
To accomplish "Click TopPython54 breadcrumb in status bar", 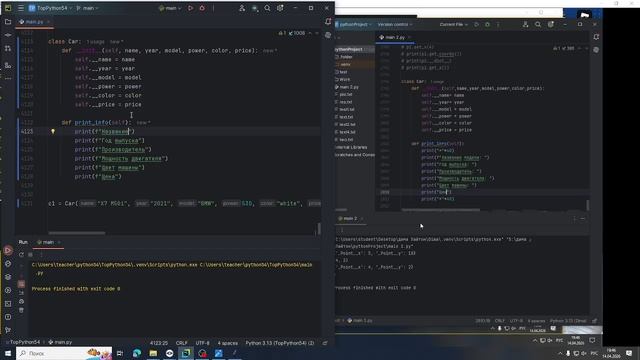I will [x=24, y=342].
